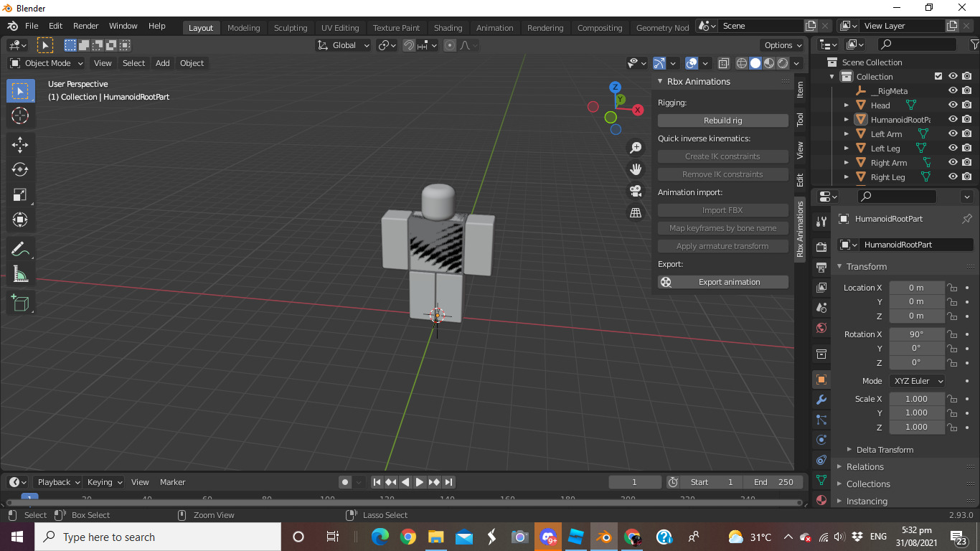Open Item sidebar tab
980x551 pixels.
coord(800,90)
